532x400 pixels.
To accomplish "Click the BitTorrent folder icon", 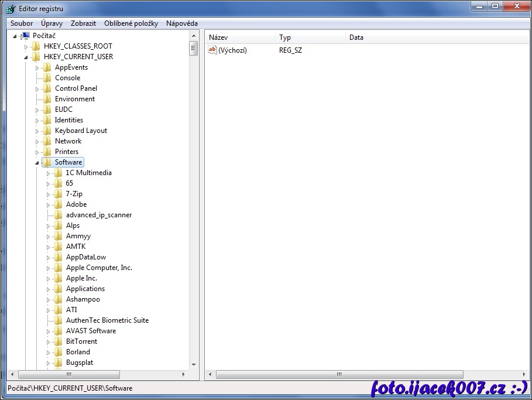I will tap(58, 341).
